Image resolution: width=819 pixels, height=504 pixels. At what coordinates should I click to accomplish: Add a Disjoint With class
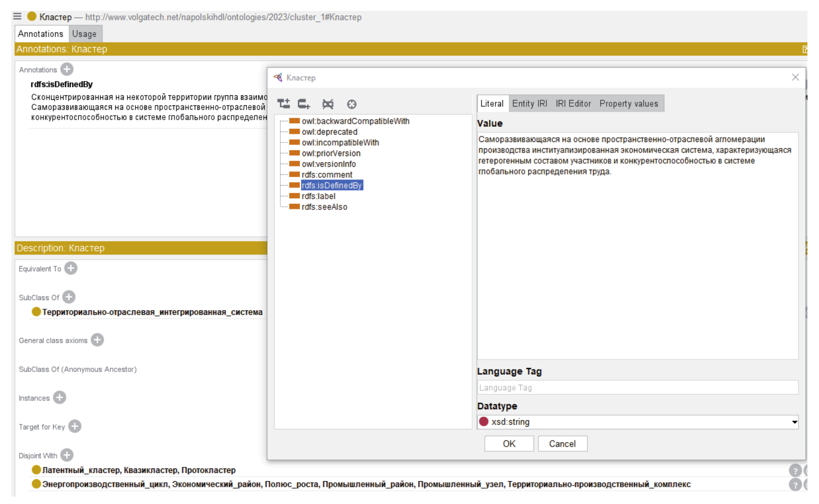click(67, 455)
